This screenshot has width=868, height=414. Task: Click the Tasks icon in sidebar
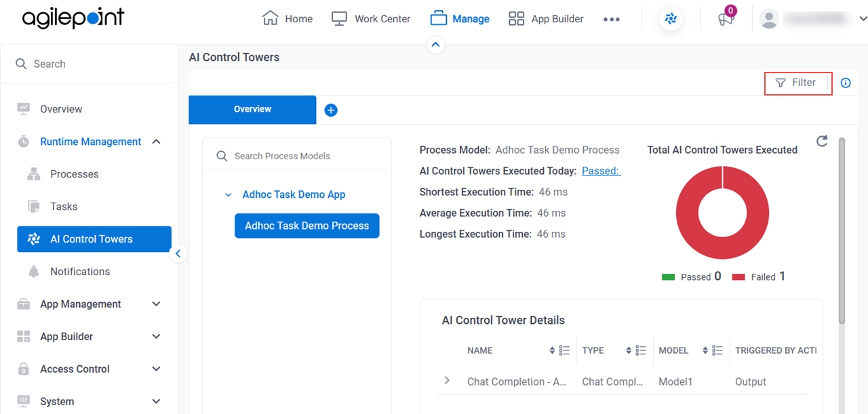click(x=34, y=207)
